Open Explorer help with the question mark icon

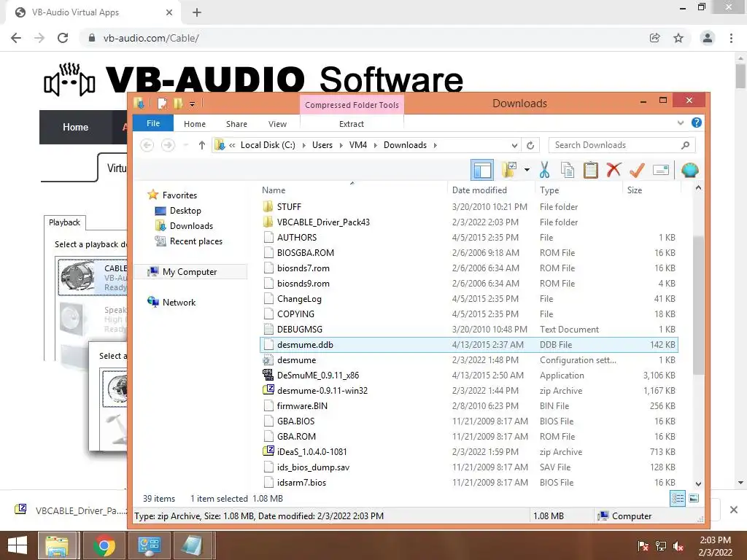697,122
